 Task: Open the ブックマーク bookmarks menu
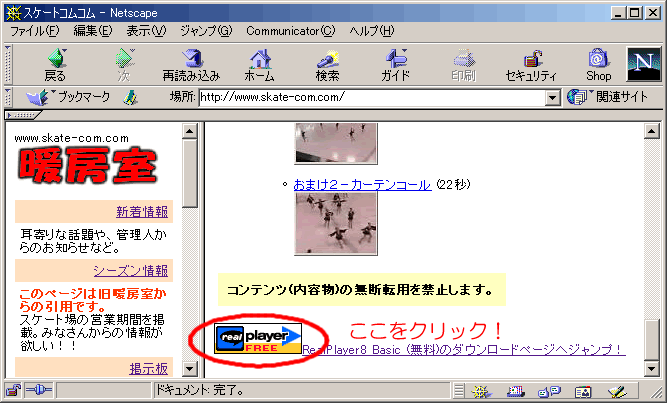click(68, 97)
